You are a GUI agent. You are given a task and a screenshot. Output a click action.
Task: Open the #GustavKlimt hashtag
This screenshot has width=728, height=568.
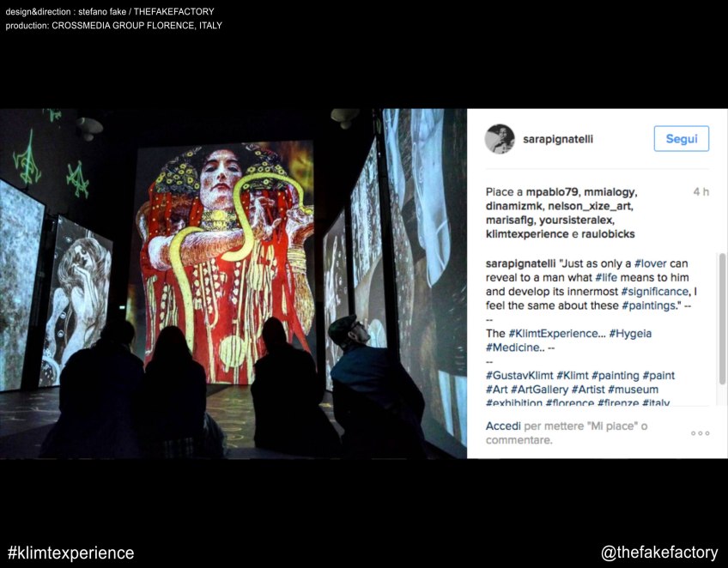pyautogui.click(x=519, y=376)
